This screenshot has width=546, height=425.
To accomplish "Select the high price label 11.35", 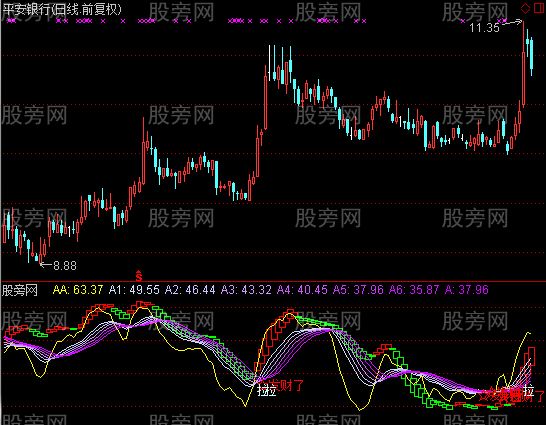I will tap(484, 27).
